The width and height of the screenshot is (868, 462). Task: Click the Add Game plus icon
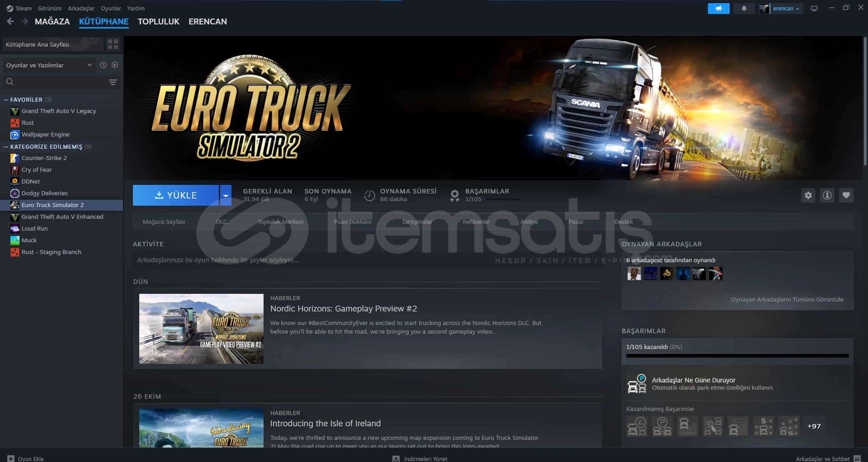pyautogui.click(x=11, y=458)
